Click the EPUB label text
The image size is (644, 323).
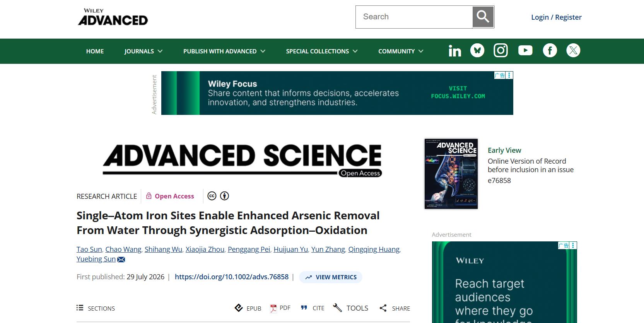(x=254, y=308)
